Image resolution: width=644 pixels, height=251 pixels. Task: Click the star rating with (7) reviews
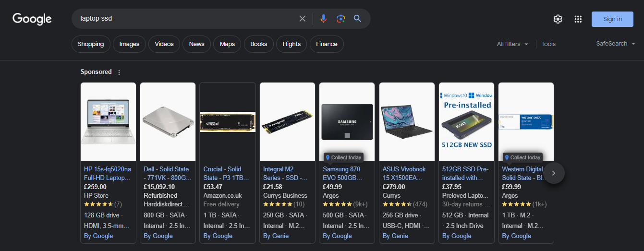(103, 204)
